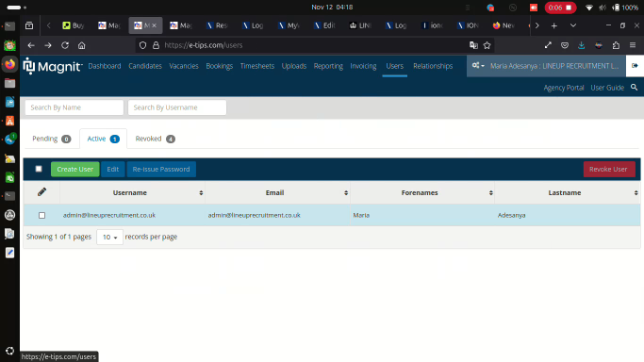Open the Candidates menu item
Viewport: 644px width, 362px height.
coord(145,66)
